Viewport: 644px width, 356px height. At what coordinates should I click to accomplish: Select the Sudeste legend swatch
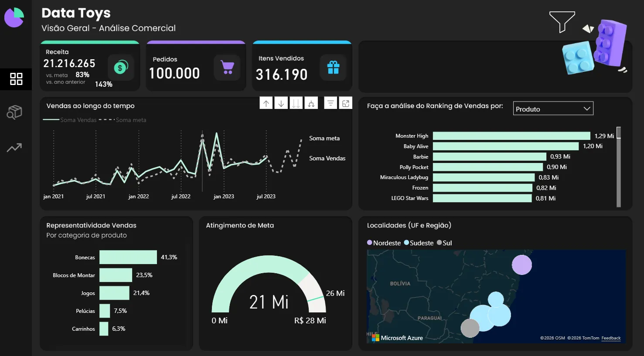pos(406,243)
